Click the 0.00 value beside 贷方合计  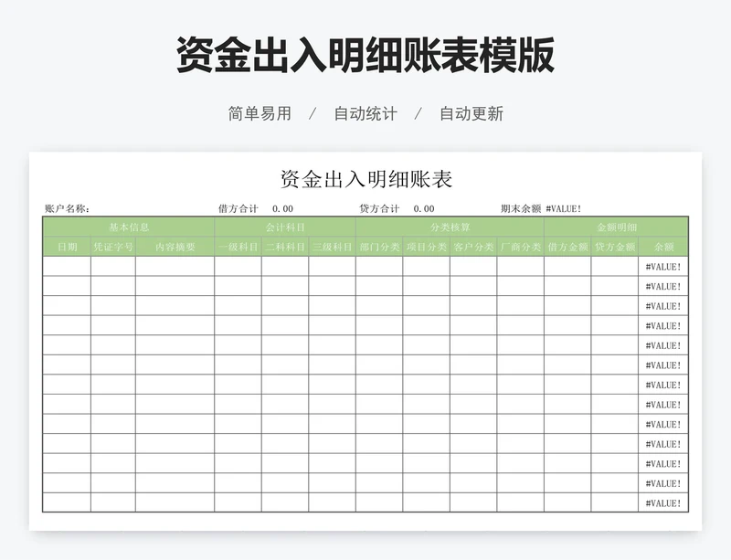[x=424, y=209]
